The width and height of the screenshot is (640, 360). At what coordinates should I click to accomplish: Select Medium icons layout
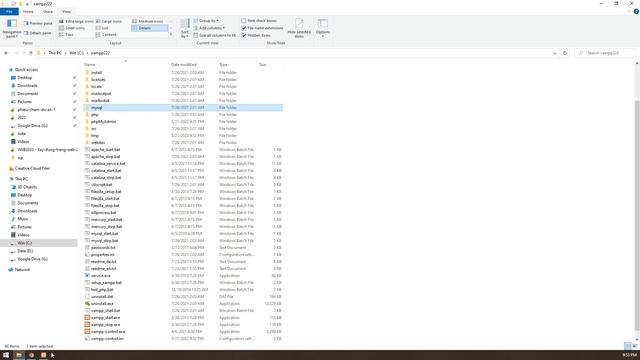(148, 21)
